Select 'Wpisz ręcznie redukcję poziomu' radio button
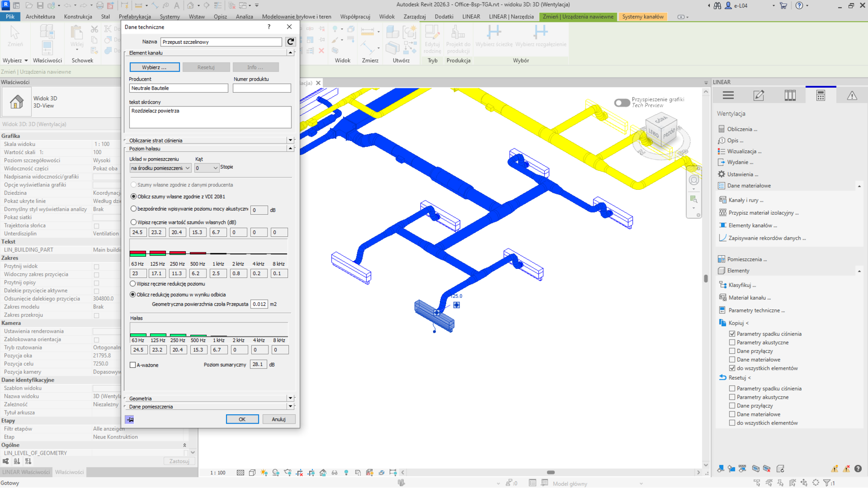This screenshot has width=868, height=488. pyautogui.click(x=133, y=284)
